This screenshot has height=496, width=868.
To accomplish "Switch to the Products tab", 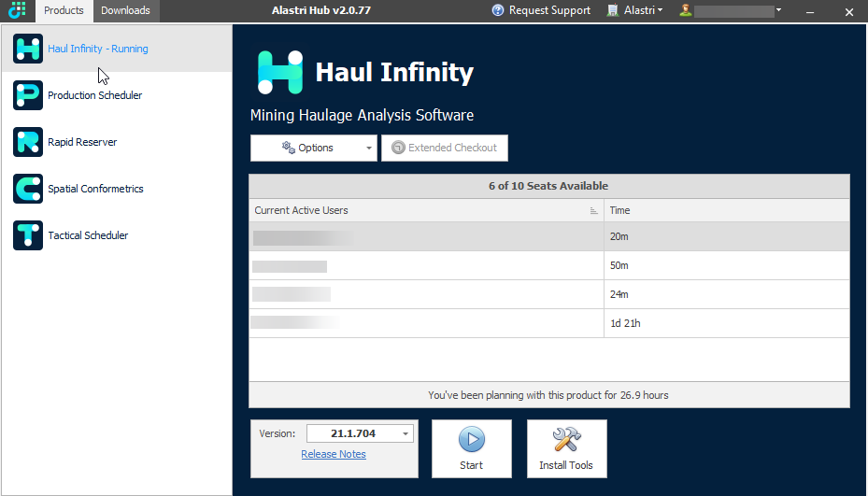I will [64, 10].
